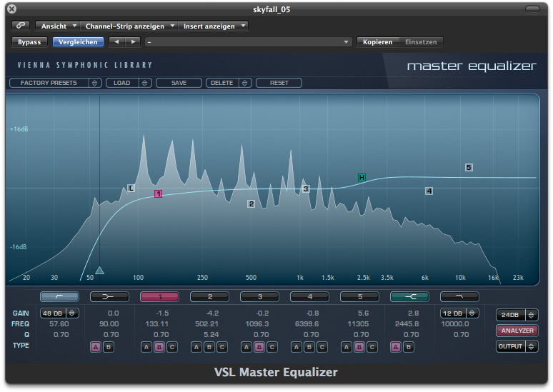
Task: Go to next preset arrow
Action: tap(133, 42)
